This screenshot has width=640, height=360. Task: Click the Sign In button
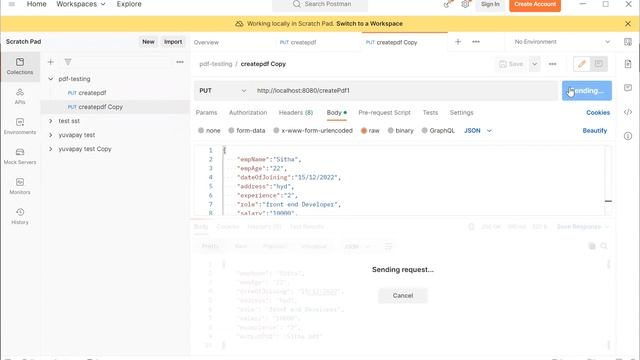click(490, 4)
